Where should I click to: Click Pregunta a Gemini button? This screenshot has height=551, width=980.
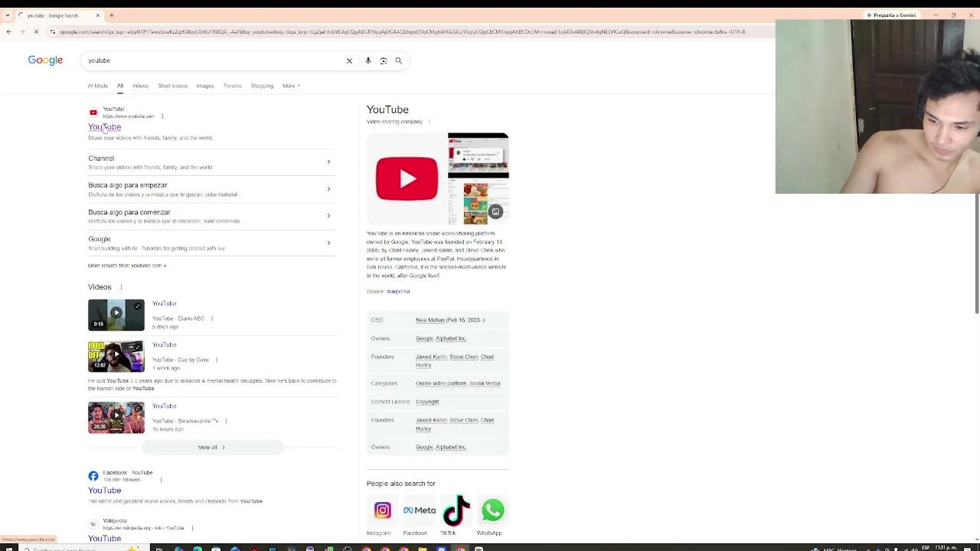891,15
